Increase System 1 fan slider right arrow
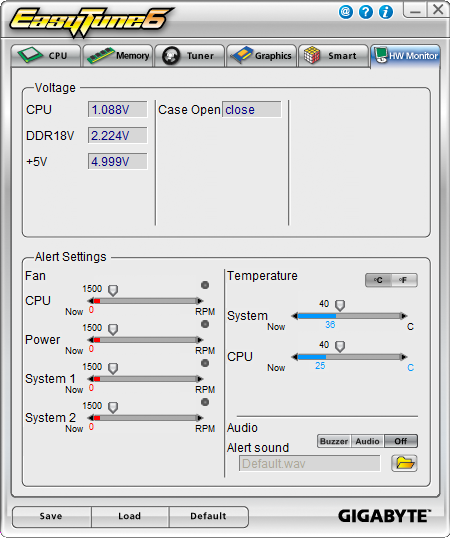This screenshot has height=538, width=450. [x=200, y=379]
